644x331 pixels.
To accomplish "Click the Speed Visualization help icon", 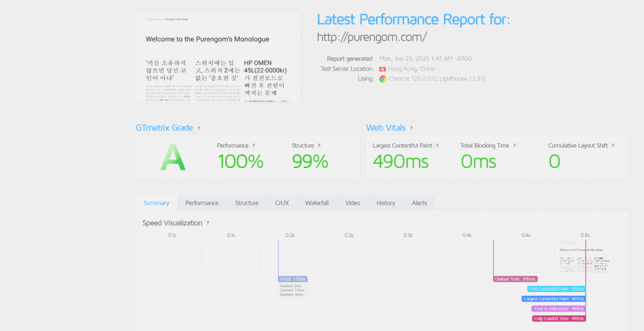I will click(x=208, y=223).
